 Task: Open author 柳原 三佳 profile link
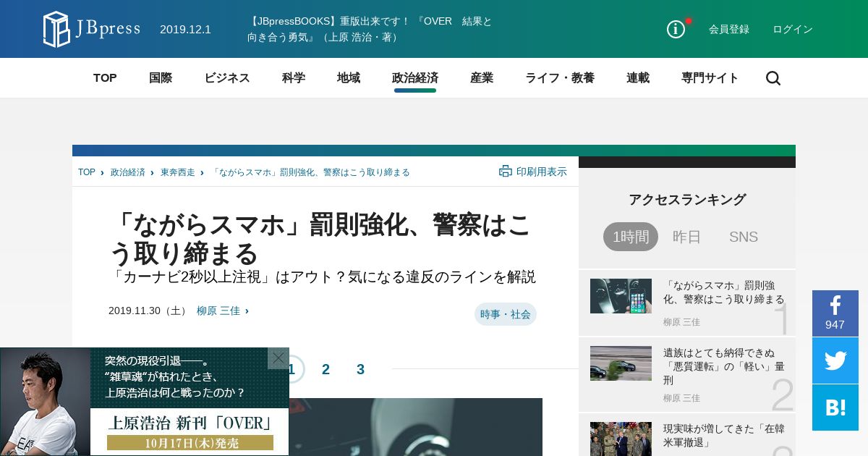point(218,311)
